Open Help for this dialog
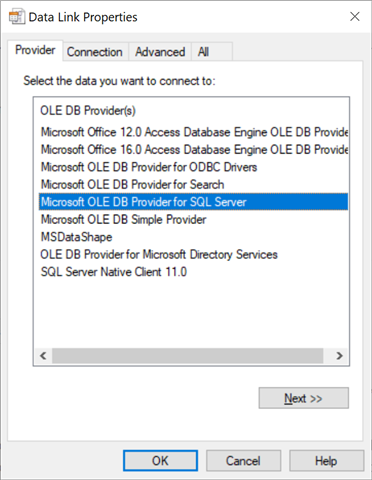 click(x=326, y=461)
